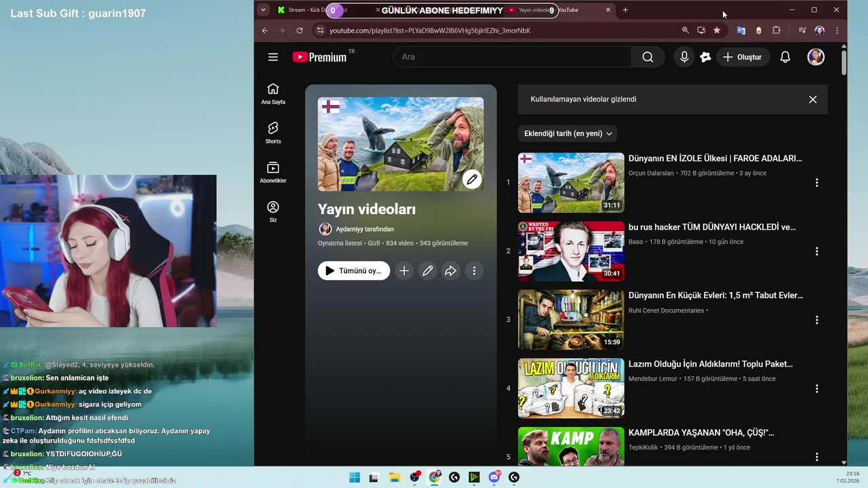Viewport: 868px width, 488px height.
Task: Open video 'Dünyanın En Küçük Evleri'
Action: pos(715,296)
